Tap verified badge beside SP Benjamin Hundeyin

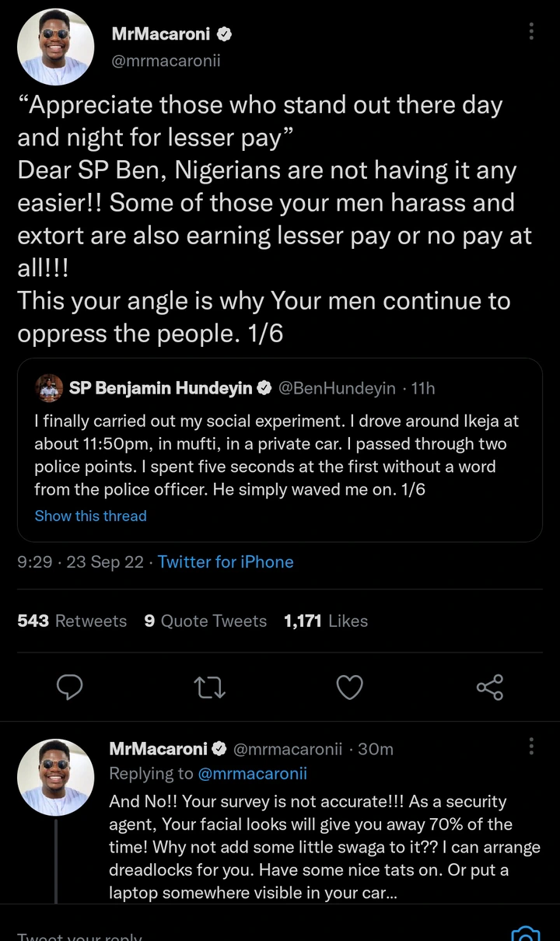264,388
